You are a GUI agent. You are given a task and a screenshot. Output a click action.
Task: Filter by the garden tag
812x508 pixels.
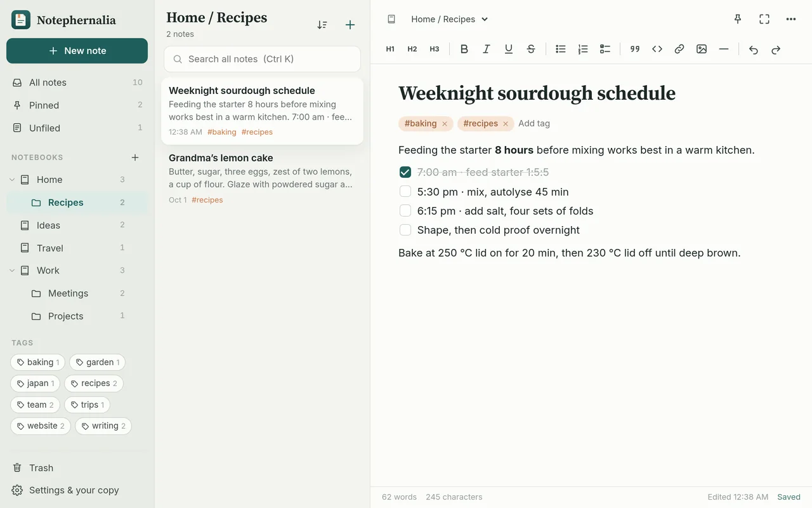tap(97, 363)
